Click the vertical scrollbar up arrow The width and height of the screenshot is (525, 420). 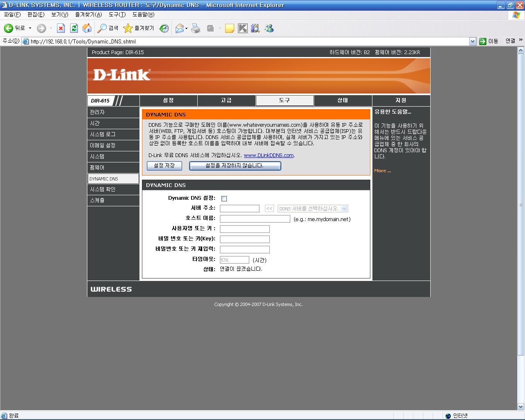521,50
